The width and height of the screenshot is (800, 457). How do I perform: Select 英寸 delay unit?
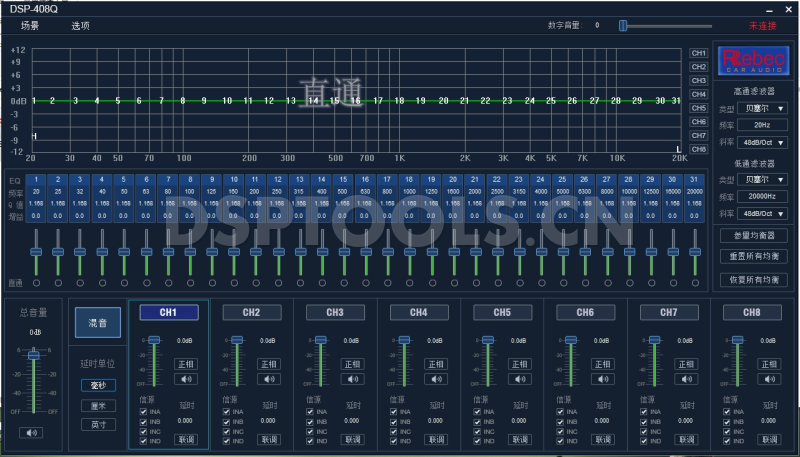tap(98, 424)
